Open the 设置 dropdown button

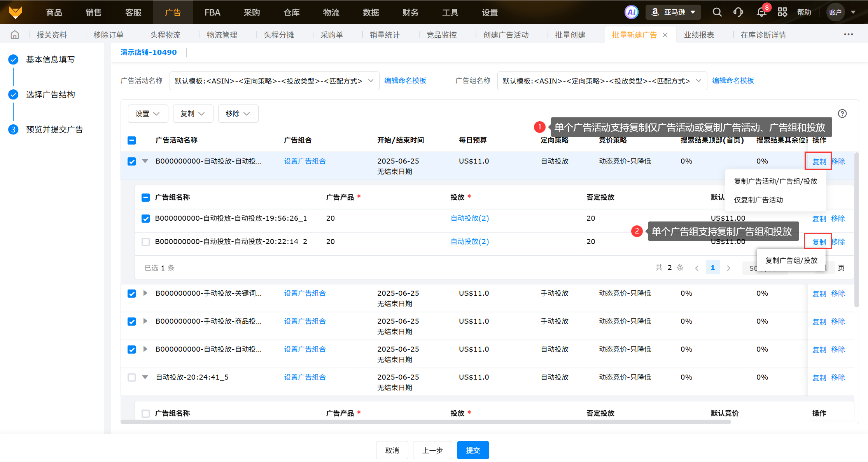(x=148, y=113)
